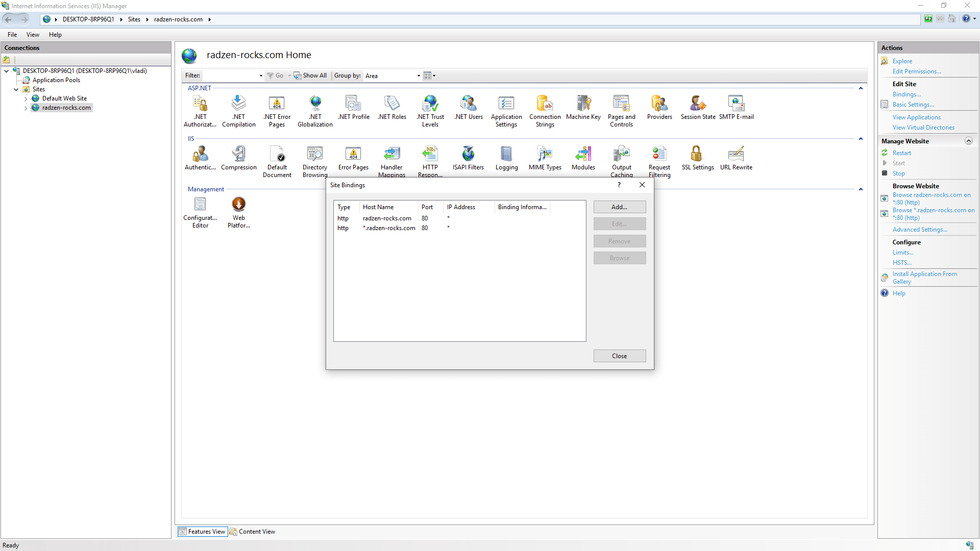
Task: Select the *.radzen-rocks.com binding row
Action: [x=389, y=228]
